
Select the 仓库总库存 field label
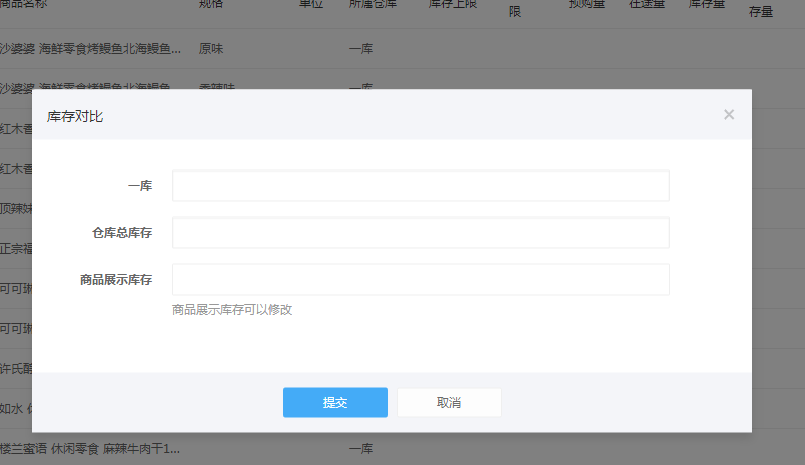pyautogui.click(x=122, y=232)
